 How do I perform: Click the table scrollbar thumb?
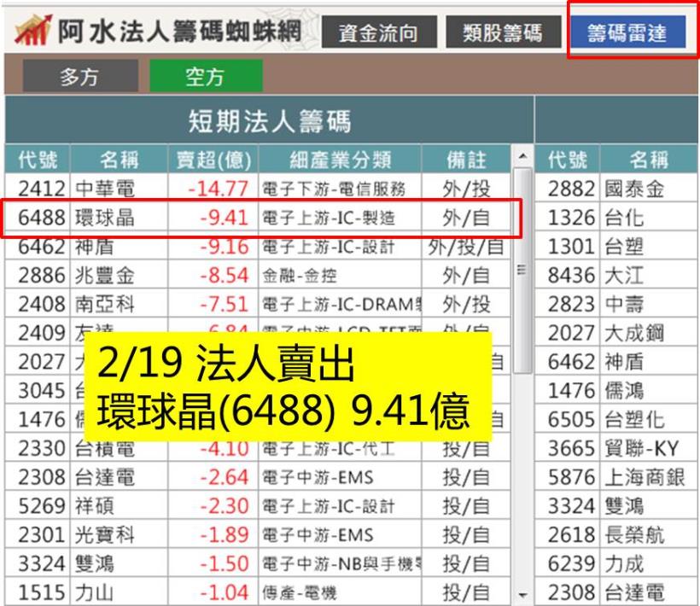point(522,271)
